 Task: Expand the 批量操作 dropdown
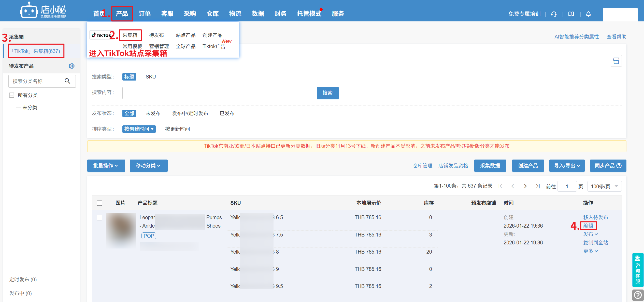(106, 166)
